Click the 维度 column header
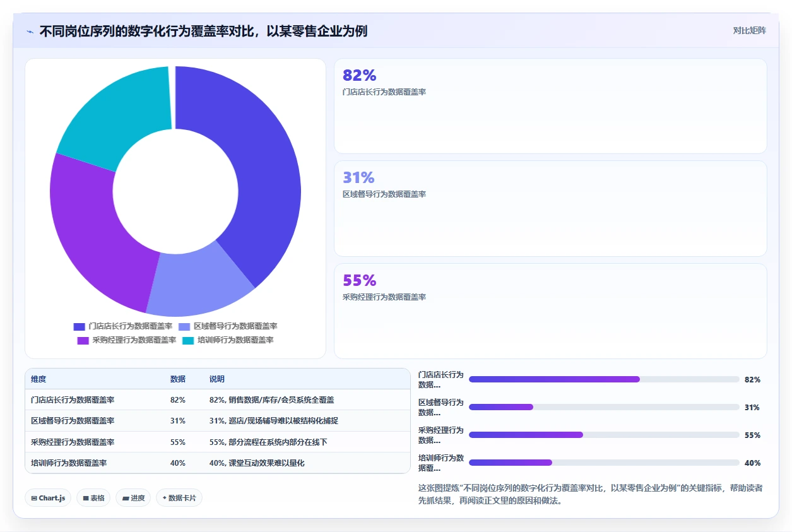792x532 pixels. 38,379
